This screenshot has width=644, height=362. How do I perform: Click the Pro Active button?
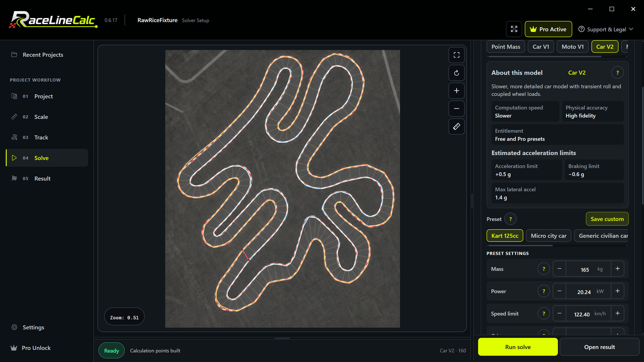pos(548,29)
